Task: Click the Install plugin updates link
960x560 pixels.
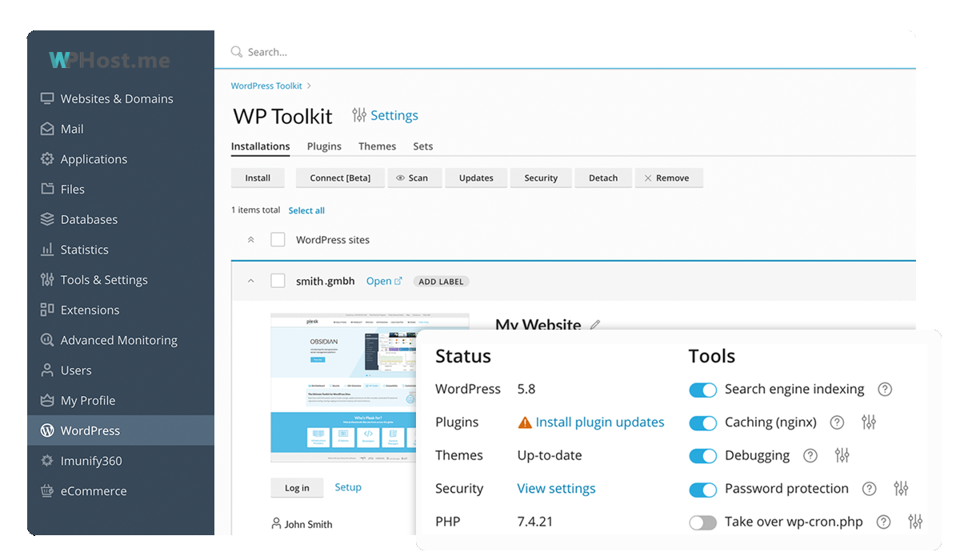Action: [x=599, y=422]
